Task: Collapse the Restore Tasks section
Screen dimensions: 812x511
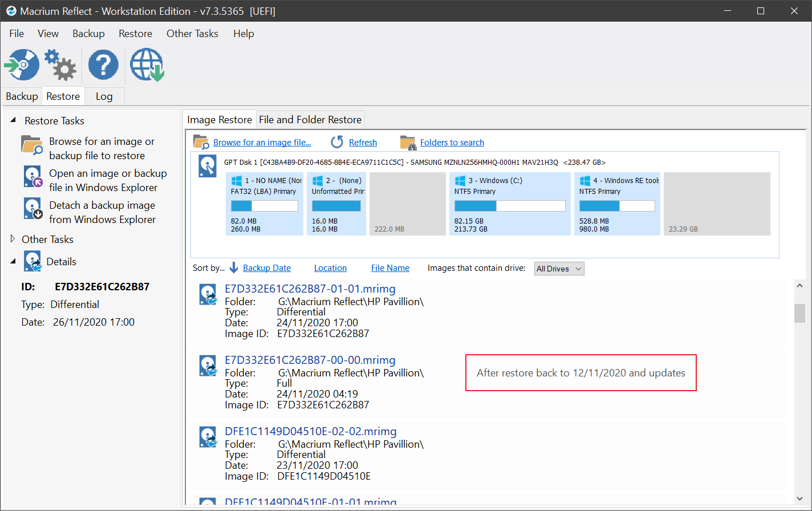Action: coord(13,120)
